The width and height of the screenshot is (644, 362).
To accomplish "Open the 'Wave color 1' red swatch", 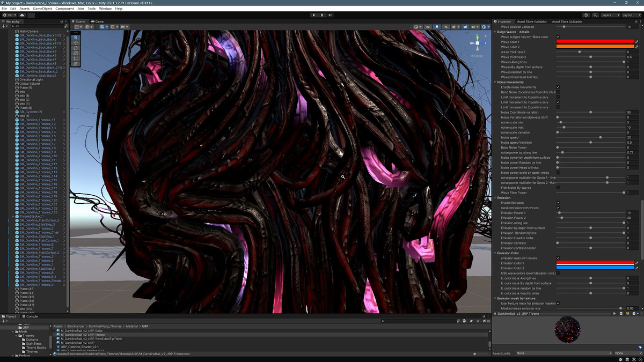I will 595,42.
